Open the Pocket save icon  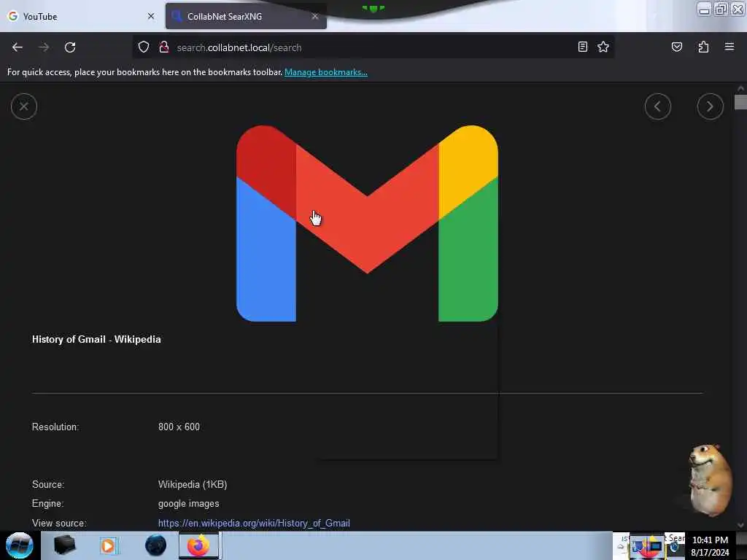click(x=676, y=47)
